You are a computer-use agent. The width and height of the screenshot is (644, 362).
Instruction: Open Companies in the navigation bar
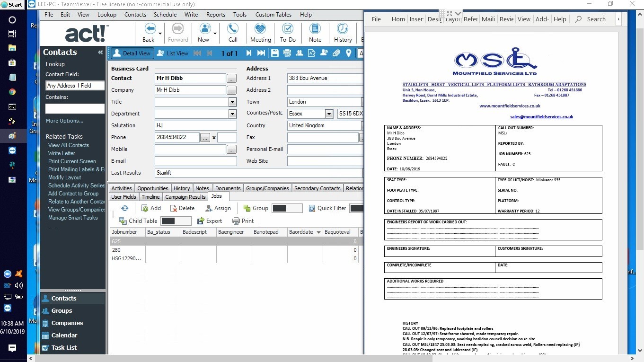click(73, 323)
